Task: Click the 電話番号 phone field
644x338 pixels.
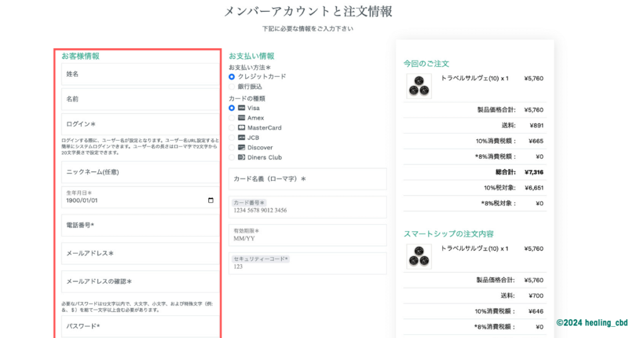Action: pos(140,225)
